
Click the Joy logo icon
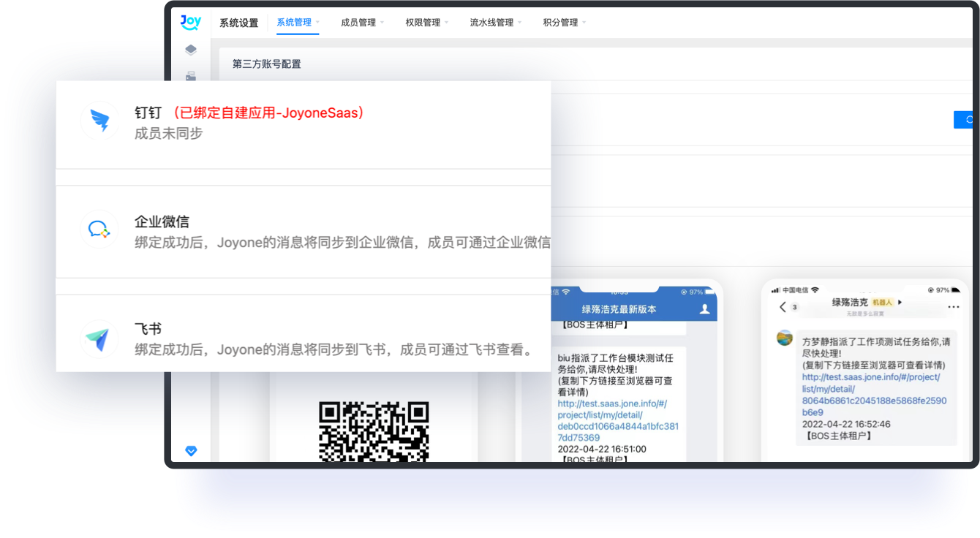tap(191, 22)
